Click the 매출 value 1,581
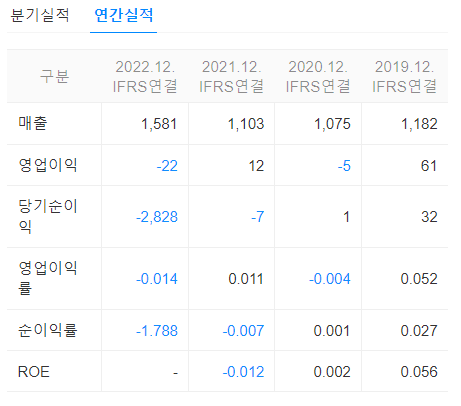 pos(159,124)
